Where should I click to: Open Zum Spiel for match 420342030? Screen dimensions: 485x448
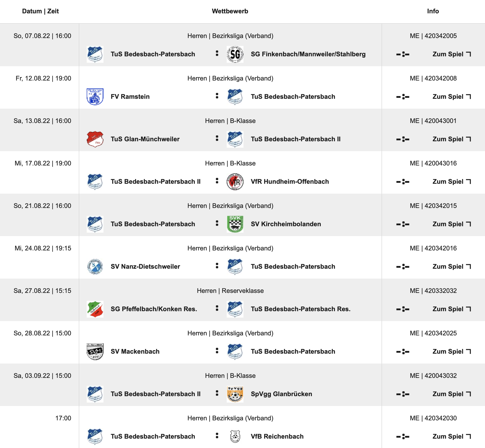click(x=451, y=437)
